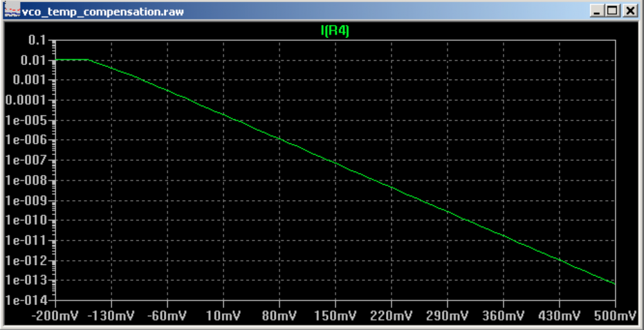Viewport: 644px width, 330px height.
Task: Click the 150mV horizontal axis label
Action: coord(336,316)
